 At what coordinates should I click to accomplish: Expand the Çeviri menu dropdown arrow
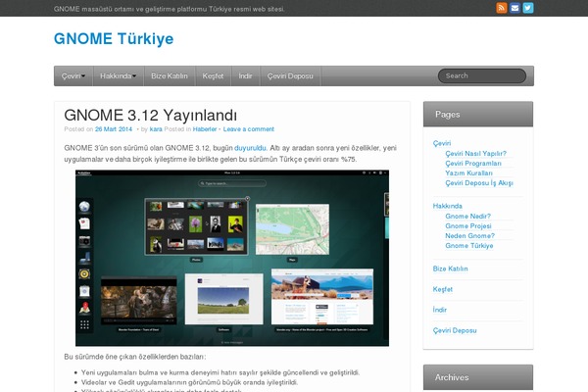point(83,76)
